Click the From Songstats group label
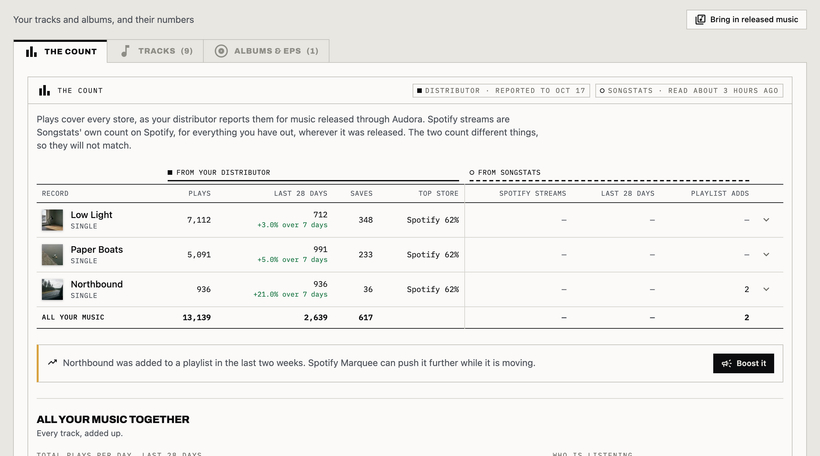This screenshot has width=820, height=456. coord(505,173)
